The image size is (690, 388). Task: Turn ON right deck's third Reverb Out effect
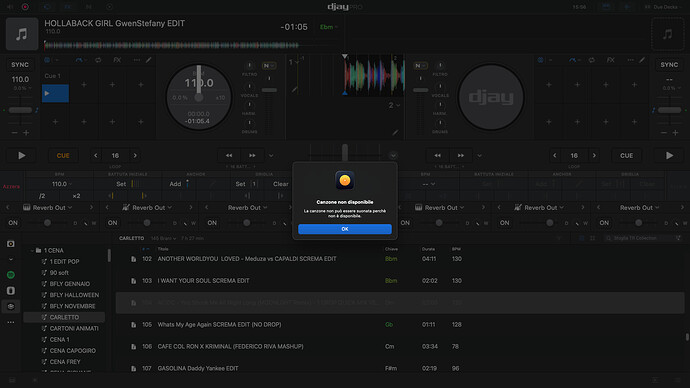click(x=604, y=223)
